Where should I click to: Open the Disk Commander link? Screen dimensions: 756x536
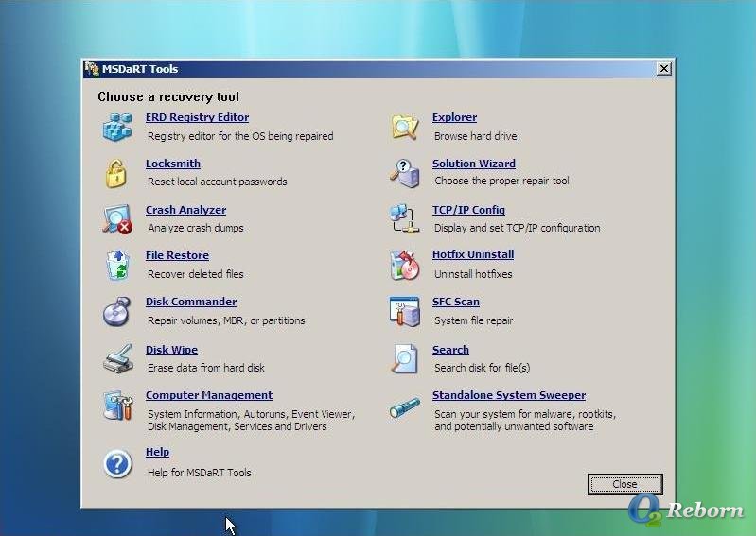[x=191, y=302]
